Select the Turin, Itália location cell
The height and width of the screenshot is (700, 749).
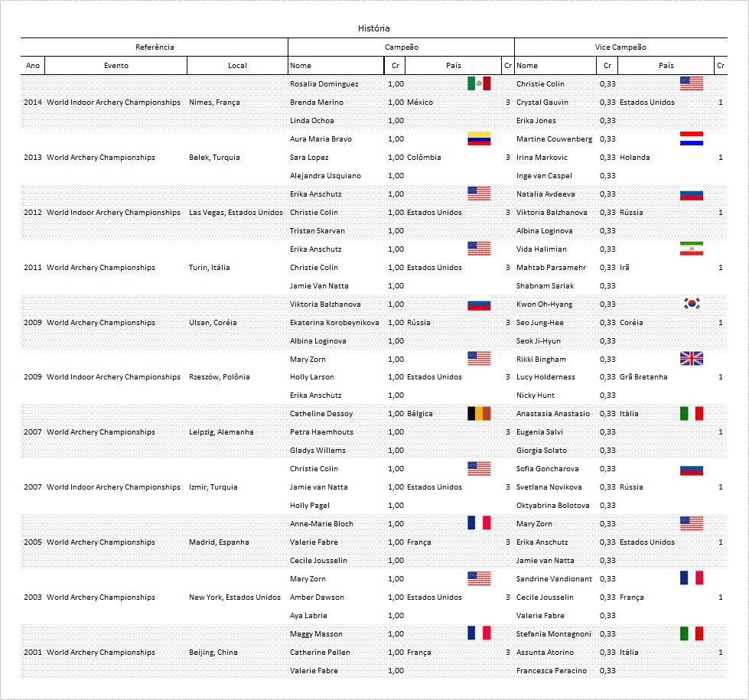[x=209, y=268]
